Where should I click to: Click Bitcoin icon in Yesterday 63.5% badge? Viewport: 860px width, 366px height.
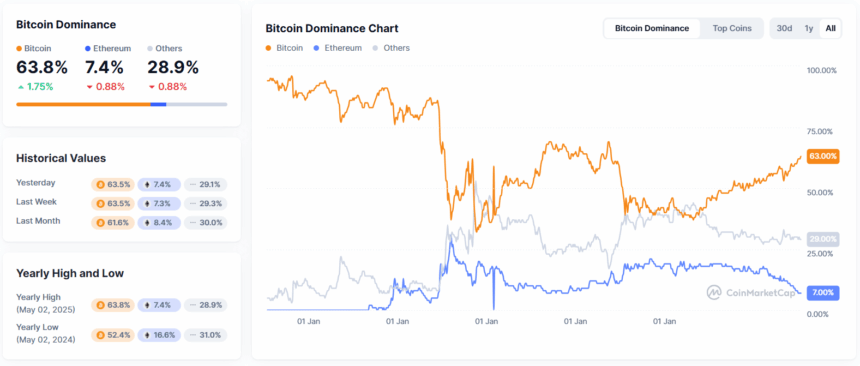[x=100, y=185]
